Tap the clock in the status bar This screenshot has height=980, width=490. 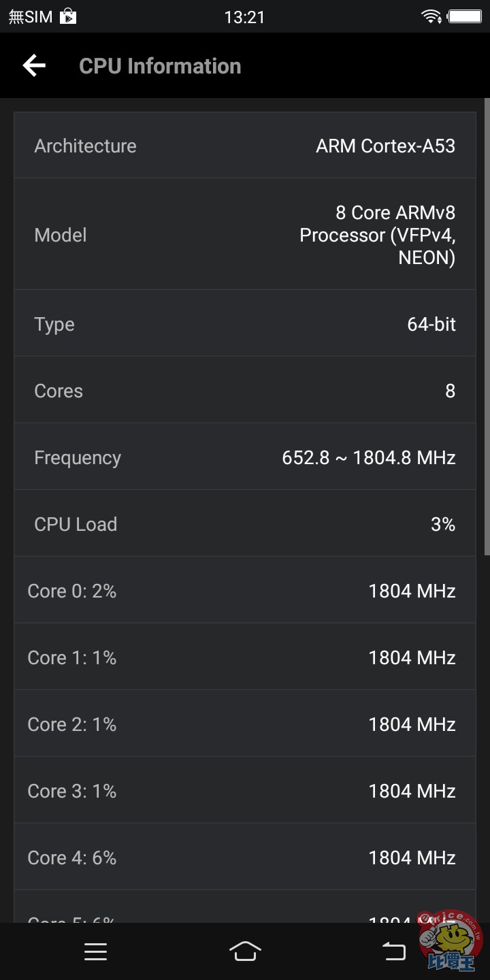click(244, 17)
